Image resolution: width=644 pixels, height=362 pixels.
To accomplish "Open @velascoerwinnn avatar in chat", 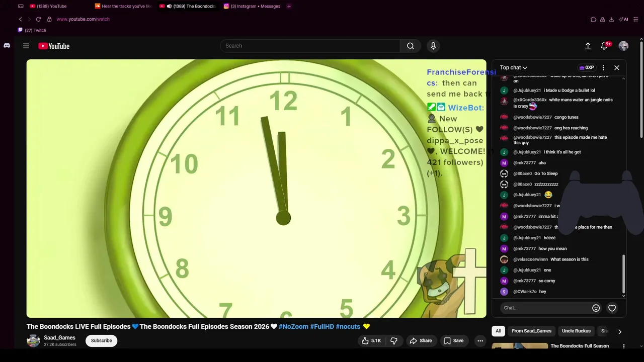I will [504, 259].
